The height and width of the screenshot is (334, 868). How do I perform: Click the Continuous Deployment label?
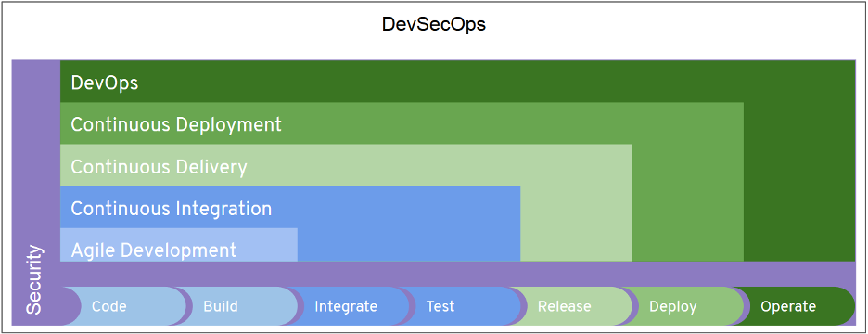[x=176, y=125]
